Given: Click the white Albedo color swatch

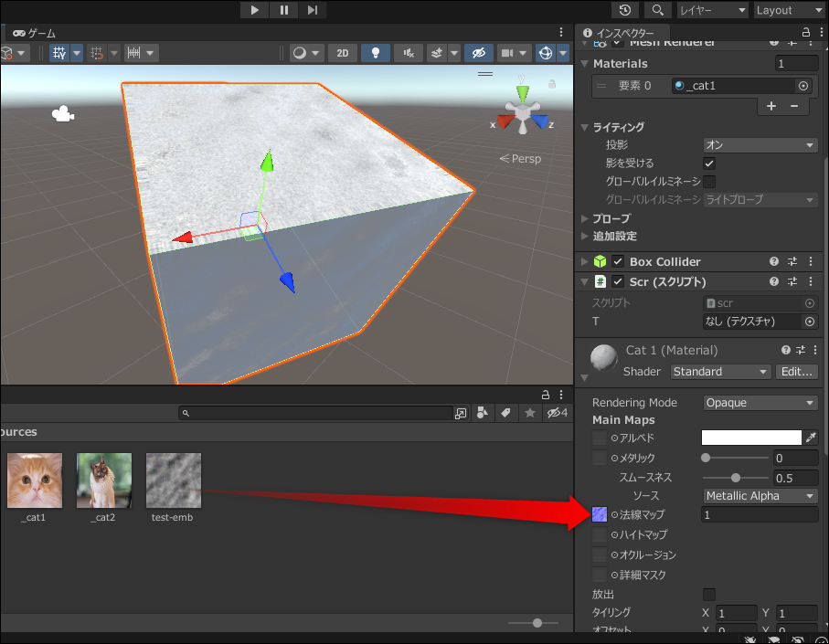Looking at the screenshot, I should click(751, 438).
